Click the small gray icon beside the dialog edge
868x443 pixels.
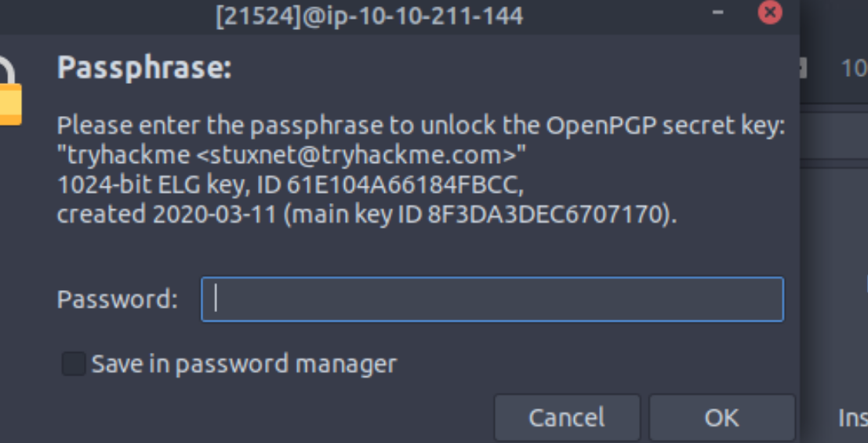coord(802,69)
